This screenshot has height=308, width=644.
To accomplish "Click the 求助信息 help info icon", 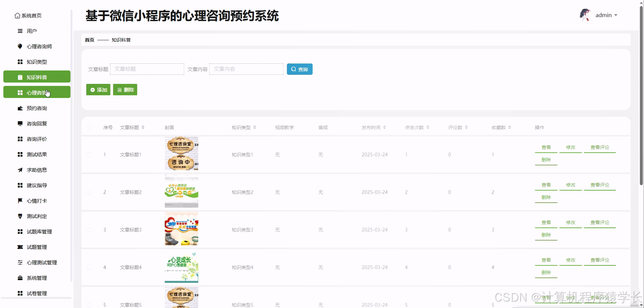I will tap(20, 170).
